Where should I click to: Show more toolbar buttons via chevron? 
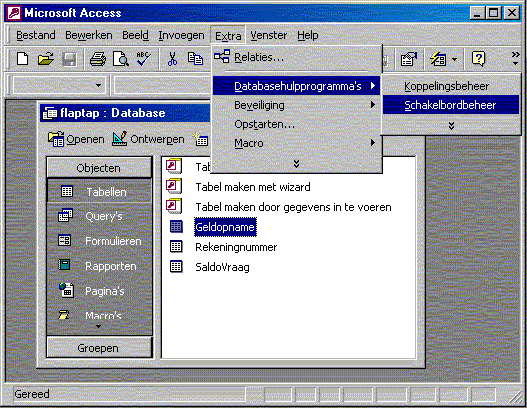(x=515, y=58)
